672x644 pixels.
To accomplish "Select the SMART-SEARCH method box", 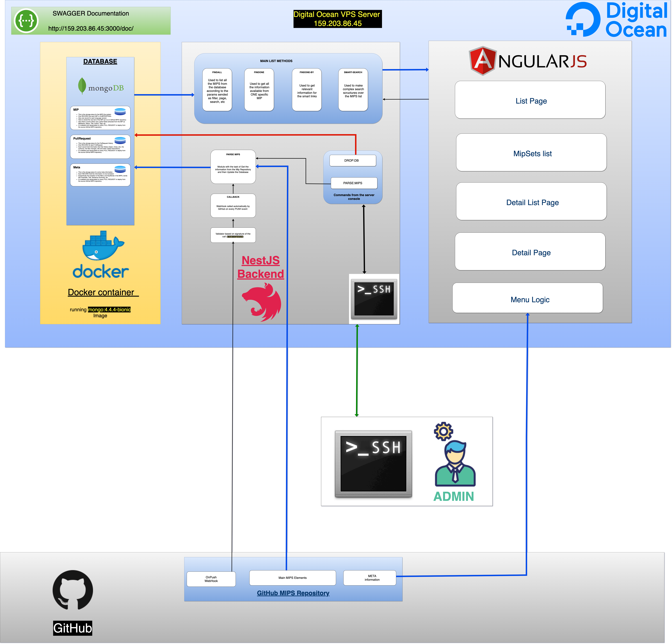I will pos(353,90).
